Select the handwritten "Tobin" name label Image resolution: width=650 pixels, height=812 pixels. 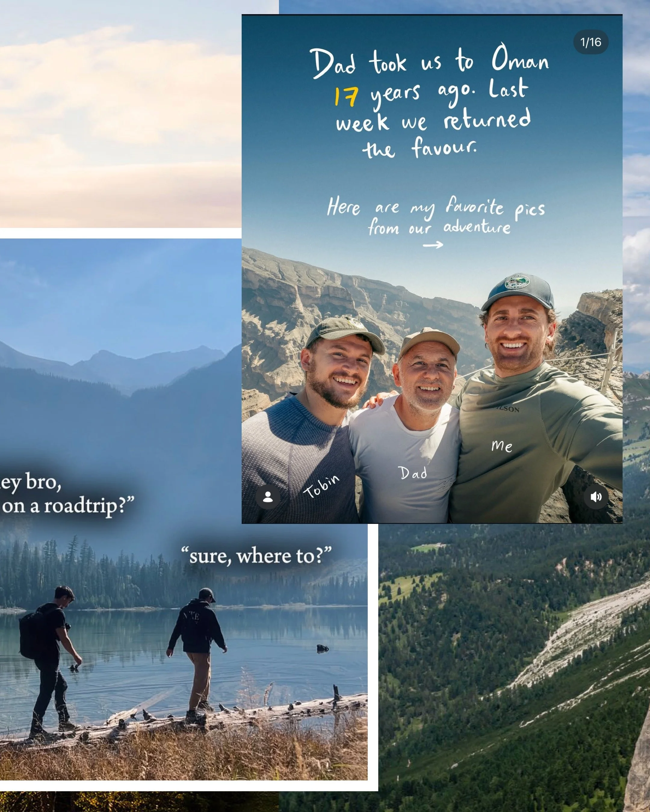(321, 486)
